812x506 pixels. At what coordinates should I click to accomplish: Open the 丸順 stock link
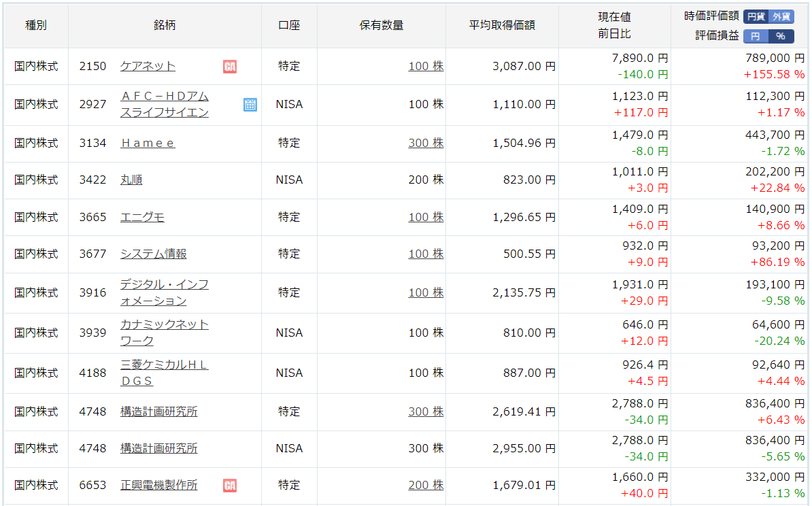pyautogui.click(x=131, y=180)
